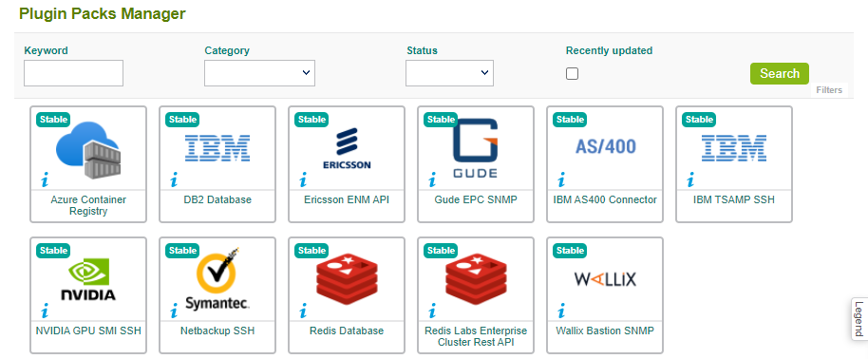Focus the Keyword input field
868x359 pixels.
click(x=74, y=73)
